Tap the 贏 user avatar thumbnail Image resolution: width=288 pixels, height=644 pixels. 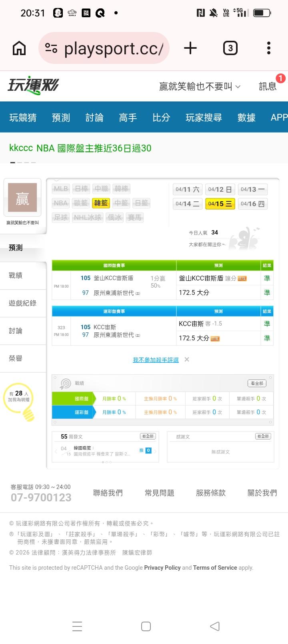(x=22, y=198)
